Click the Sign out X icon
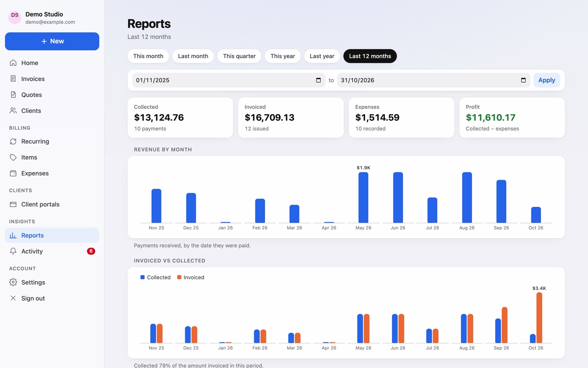Image resolution: width=588 pixels, height=368 pixels. tap(13, 298)
